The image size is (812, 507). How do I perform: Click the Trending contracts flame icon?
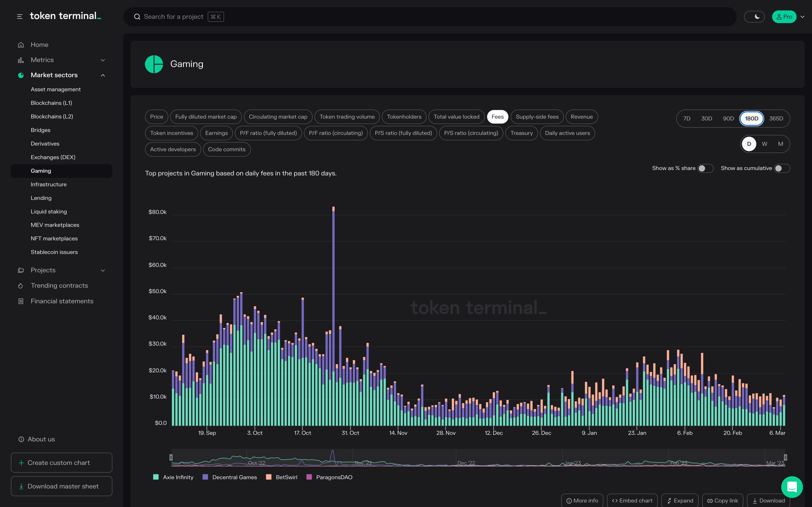pyautogui.click(x=21, y=286)
